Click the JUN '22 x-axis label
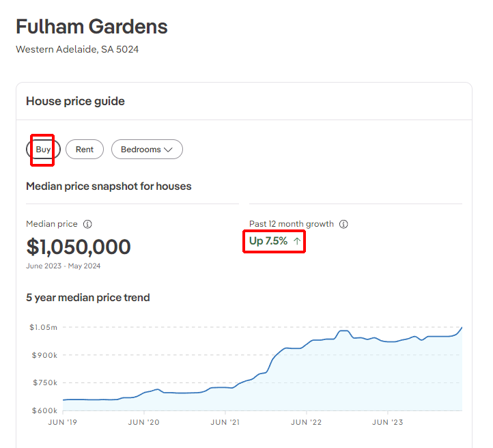The image size is (493, 448). (306, 422)
